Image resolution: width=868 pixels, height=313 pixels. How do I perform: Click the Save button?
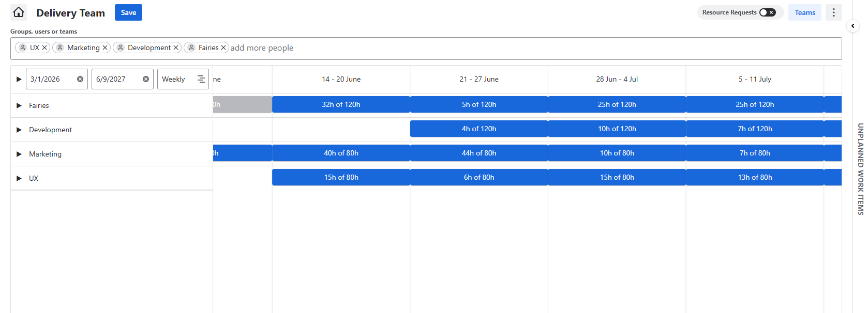[x=128, y=12]
